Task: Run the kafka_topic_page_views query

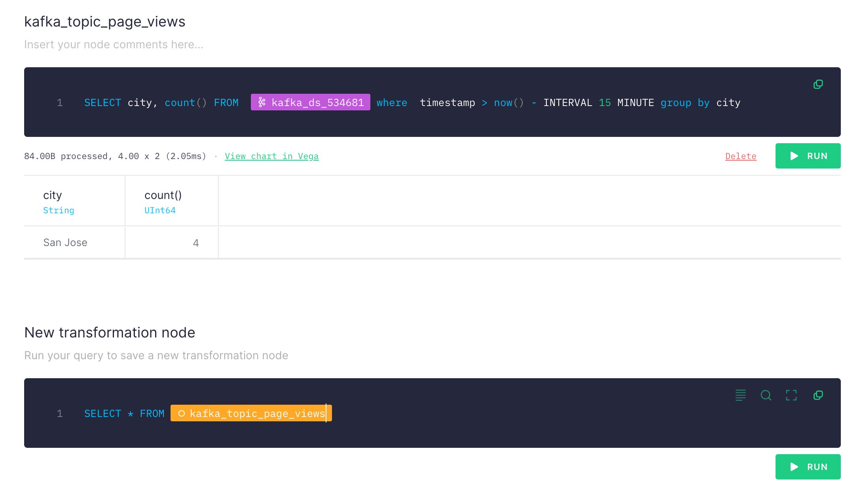Action: click(808, 156)
